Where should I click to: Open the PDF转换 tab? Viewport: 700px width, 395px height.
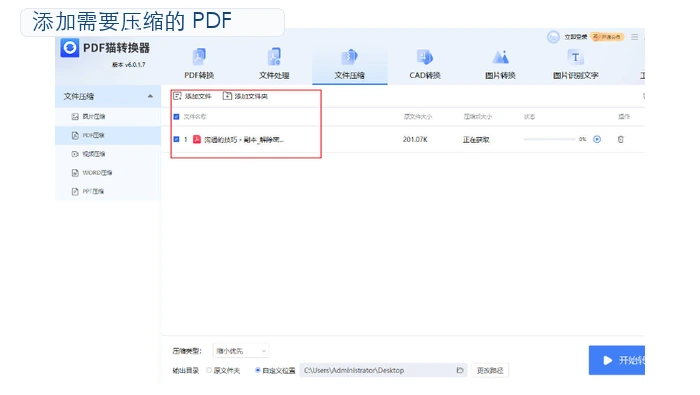(x=199, y=64)
